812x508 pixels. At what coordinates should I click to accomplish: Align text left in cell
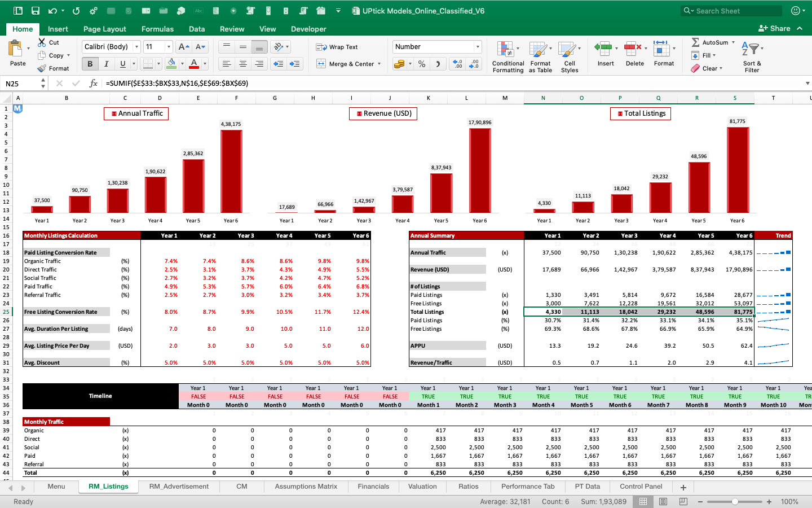pyautogui.click(x=227, y=64)
